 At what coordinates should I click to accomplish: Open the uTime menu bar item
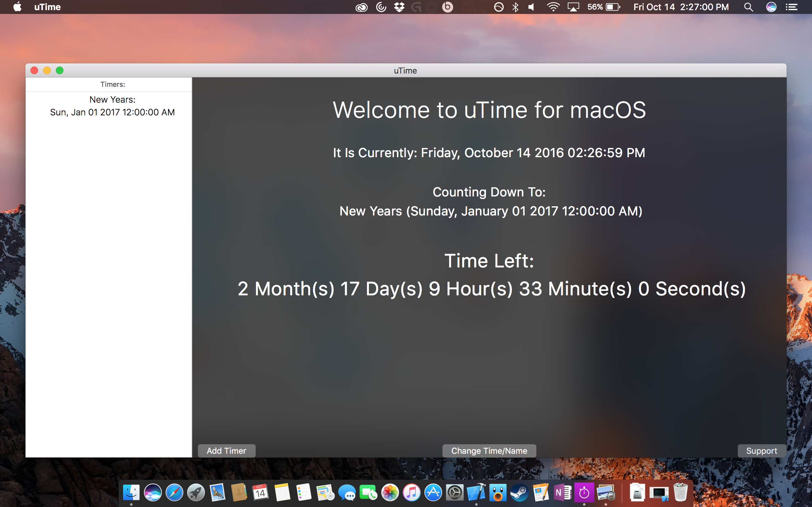tap(47, 7)
